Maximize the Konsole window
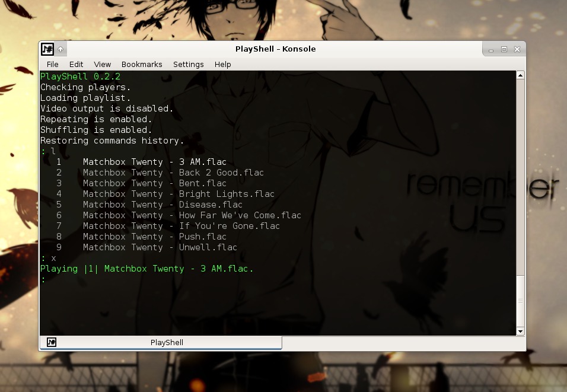 pyautogui.click(x=504, y=49)
